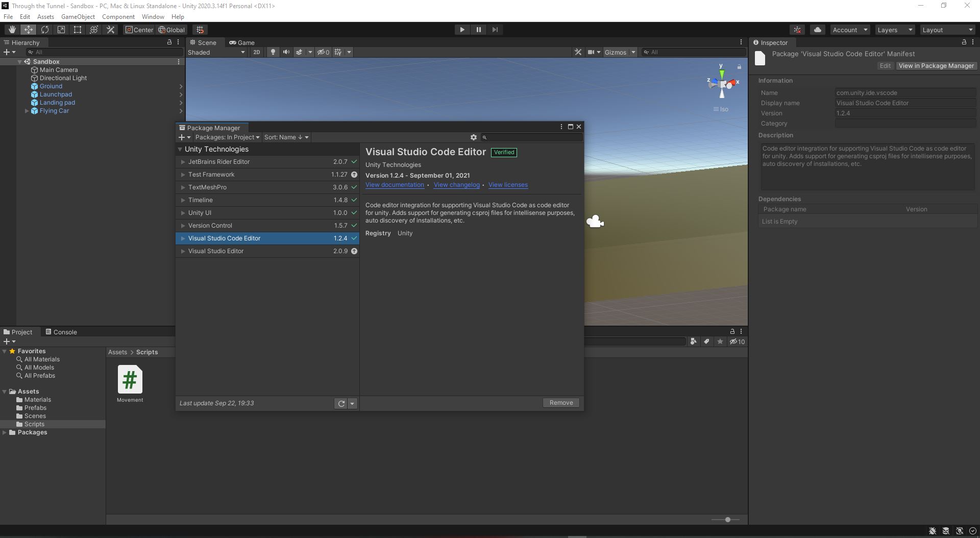
Task: Open the Layout dropdown
Action: [x=947, y=30]
